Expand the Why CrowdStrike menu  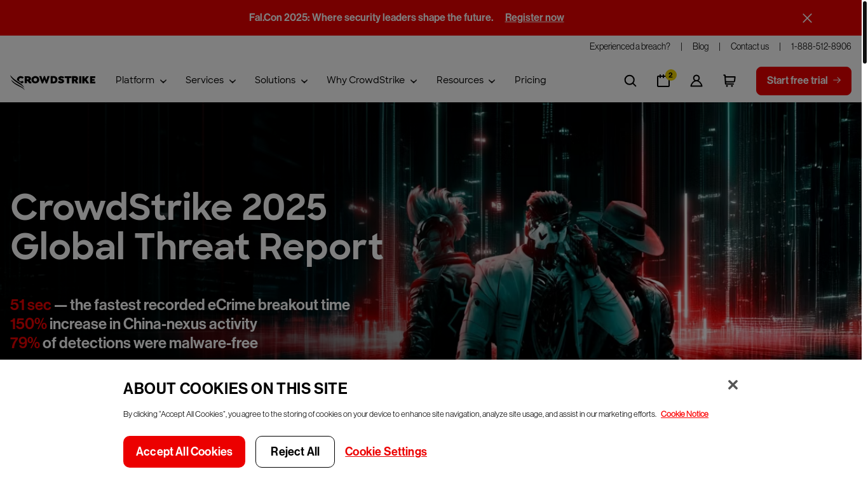372,80
